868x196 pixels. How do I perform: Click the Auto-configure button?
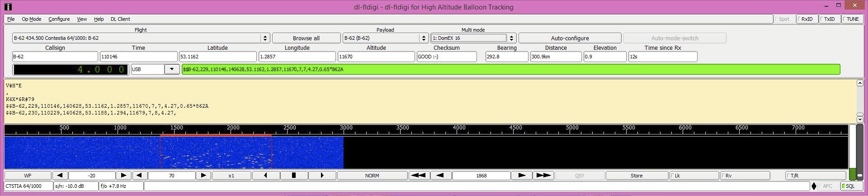point(570,38)
